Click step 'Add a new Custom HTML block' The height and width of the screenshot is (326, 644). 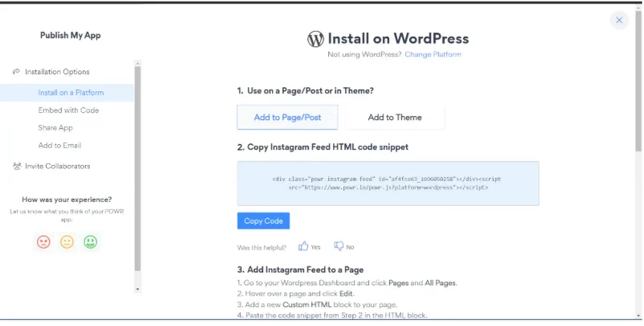317,304
